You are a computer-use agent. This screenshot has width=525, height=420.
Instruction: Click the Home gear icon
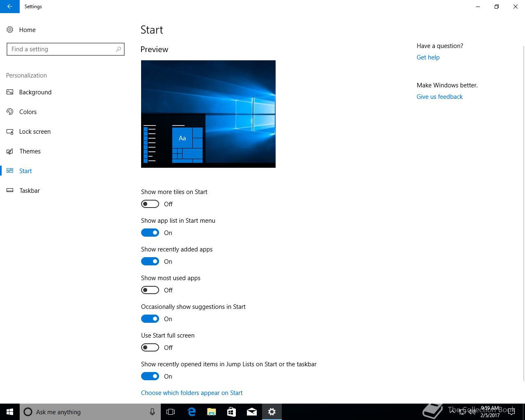[x=10, y=30]
